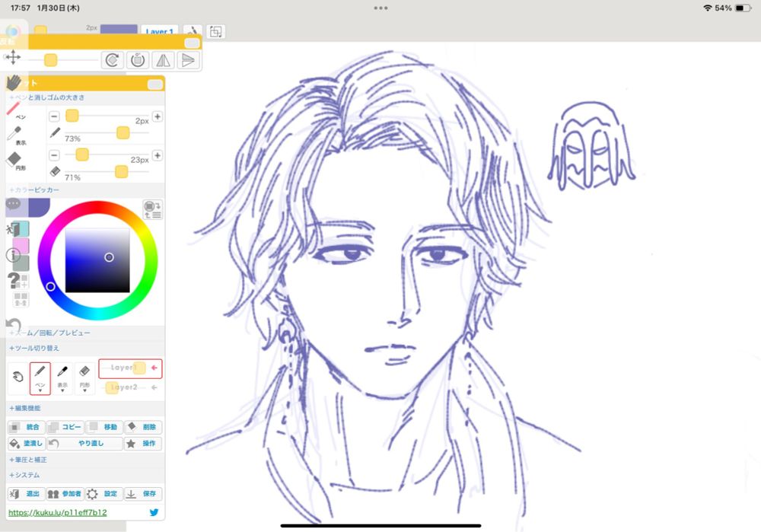Tap the Wi-Fi icon in status bar
761x532 pixels.
point(708,8)
